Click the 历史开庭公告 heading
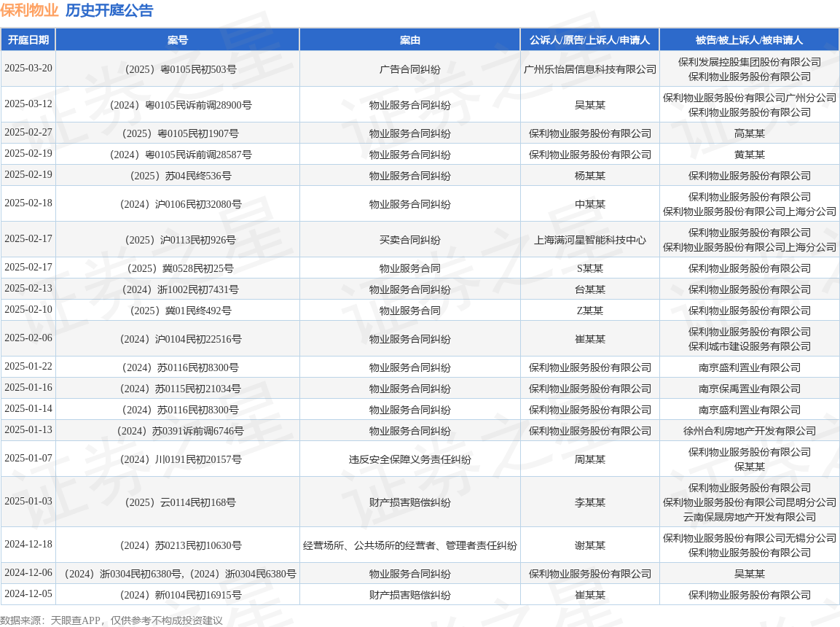The width and height of the screenshot is (840, 627). [x=109, y=10]
